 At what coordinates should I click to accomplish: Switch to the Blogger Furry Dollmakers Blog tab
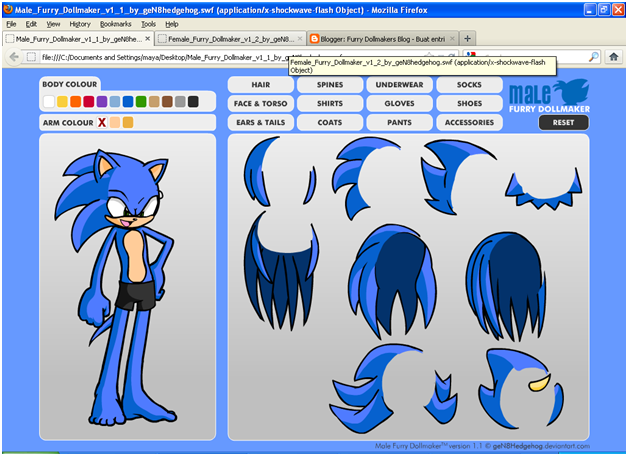tap(382, 39)
